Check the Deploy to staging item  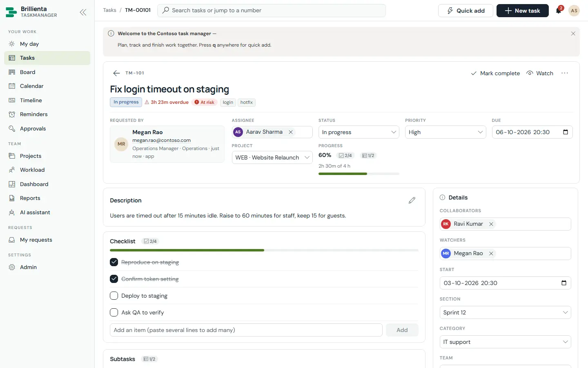114,296
